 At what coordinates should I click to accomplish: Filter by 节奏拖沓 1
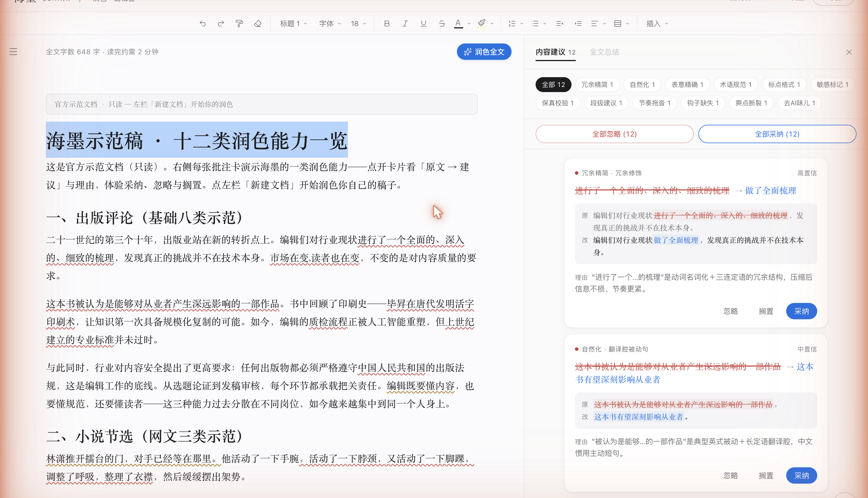pos(654,103)
